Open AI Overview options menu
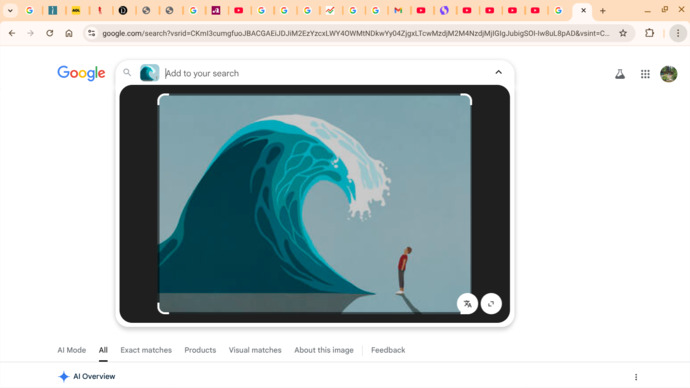The image size is (690, 388). 636,377
